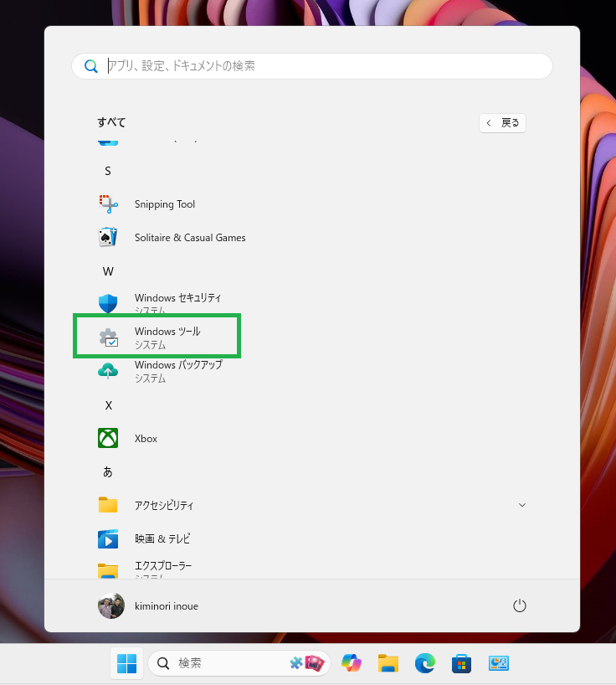616x685 pixels.
Task: Launch the Solitaire & Casual Games icon
Action: (x=108, y=237)
